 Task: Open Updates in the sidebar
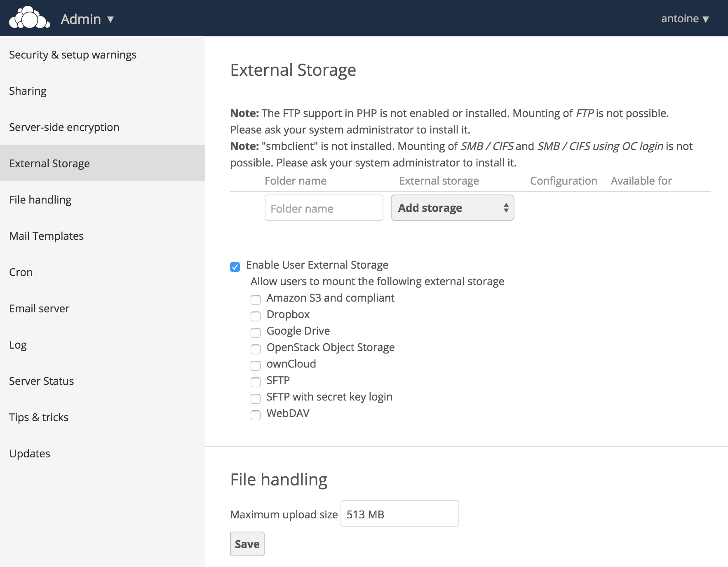click(x=29, y=454)
